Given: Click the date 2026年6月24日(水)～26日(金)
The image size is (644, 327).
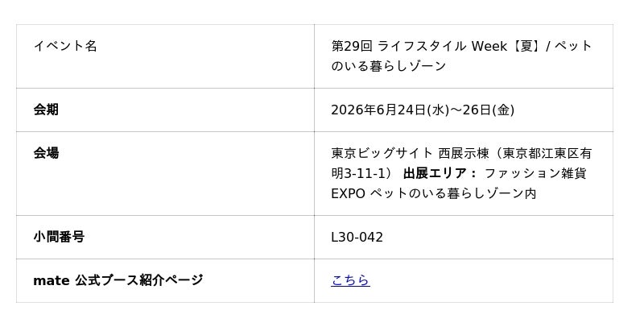Looking at the screenshot, I should pyautogui.click(x=423, y=110).
